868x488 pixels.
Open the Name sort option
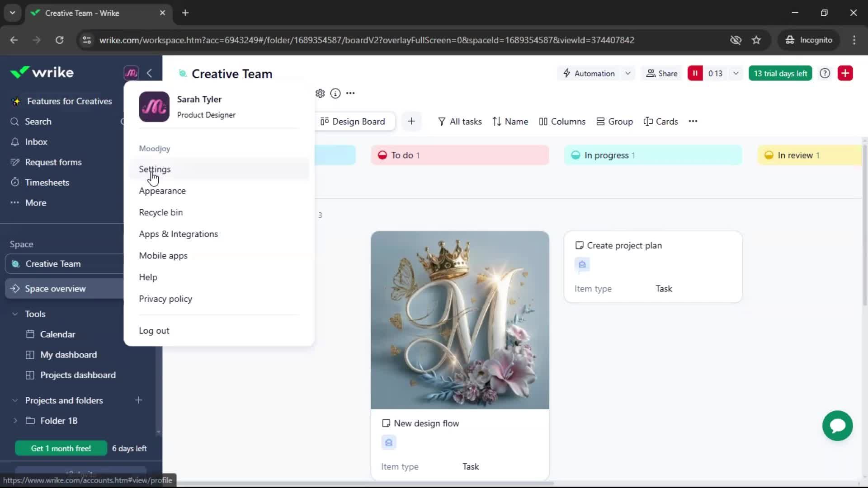(510, 122)
